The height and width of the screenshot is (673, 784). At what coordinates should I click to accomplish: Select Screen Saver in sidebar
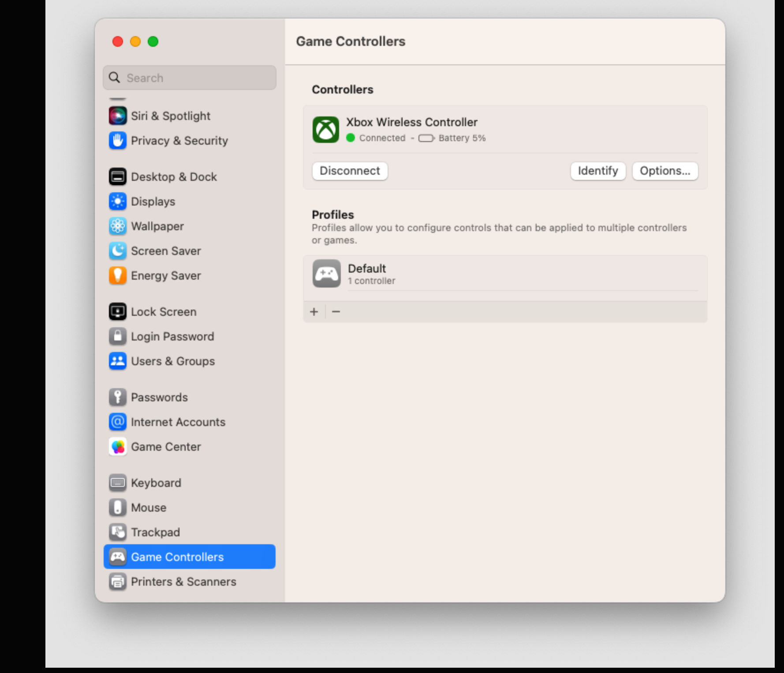pos(190,251)
